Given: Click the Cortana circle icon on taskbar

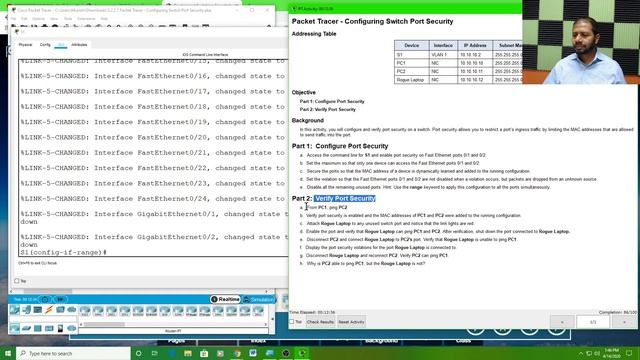Looking at the screenshot, I should (139, 353).
